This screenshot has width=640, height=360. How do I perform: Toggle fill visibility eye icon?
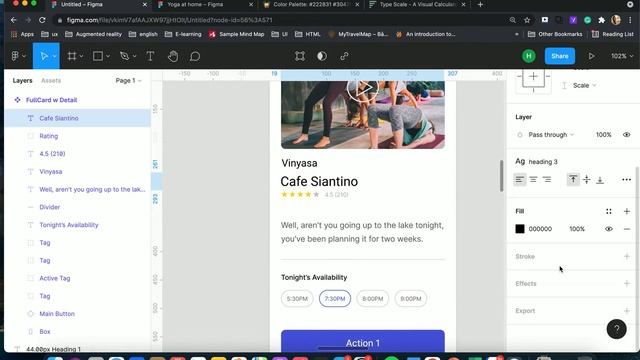click(609, 229)
